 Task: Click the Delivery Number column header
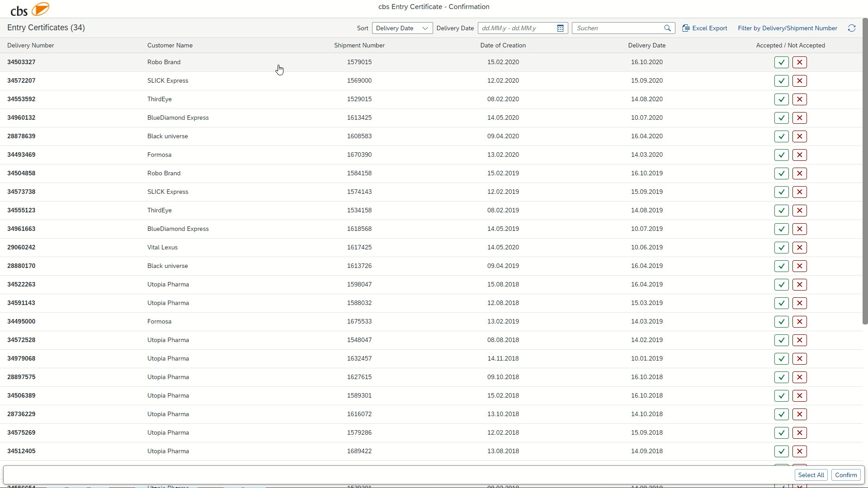click(30, 45)
